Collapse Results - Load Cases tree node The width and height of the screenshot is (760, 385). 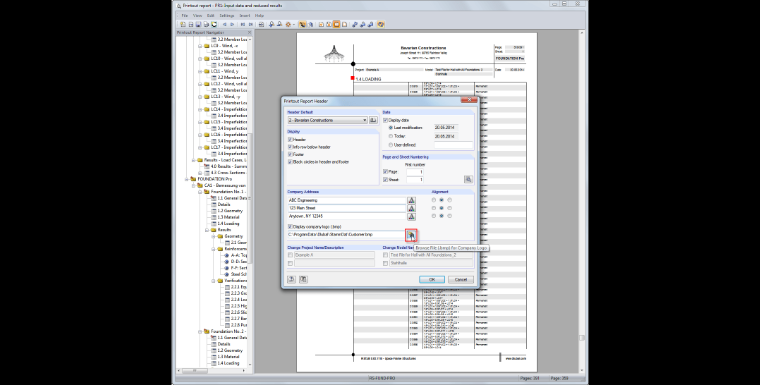click(x=193, y=160)
